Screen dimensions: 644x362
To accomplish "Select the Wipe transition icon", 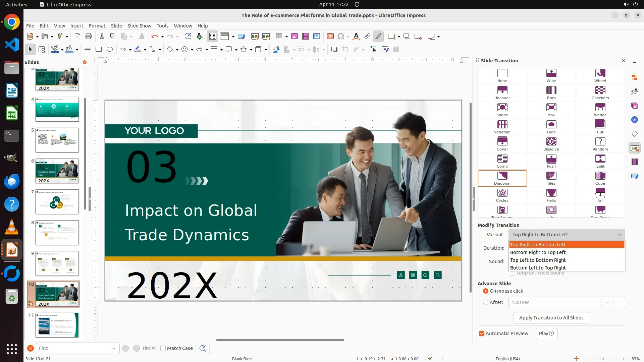I will pos(551,73).
